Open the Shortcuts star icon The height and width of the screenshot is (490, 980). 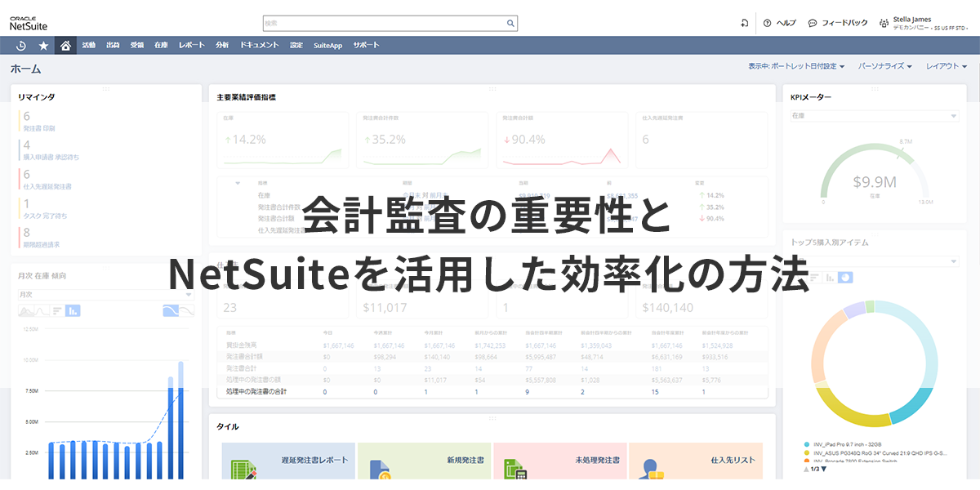tap(43, 46)
